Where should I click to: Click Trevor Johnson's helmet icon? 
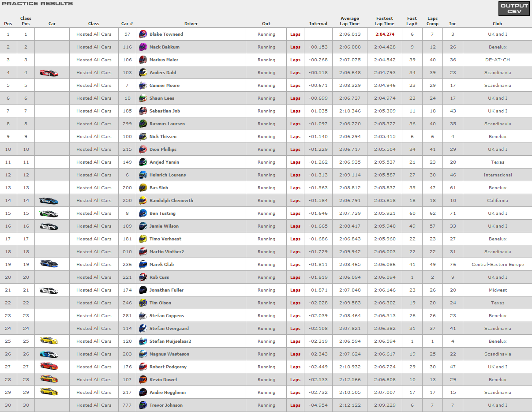[143, 405]
